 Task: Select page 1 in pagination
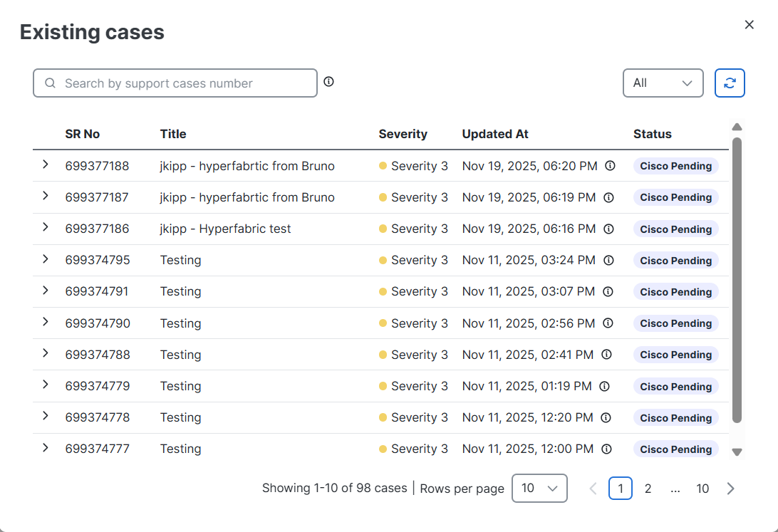coord(621,489)
